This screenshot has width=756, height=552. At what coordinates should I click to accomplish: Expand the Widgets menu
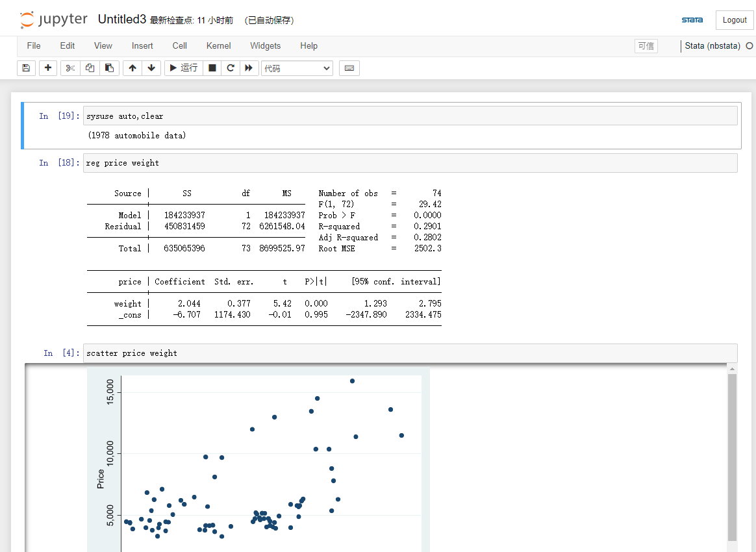point(265,46)
